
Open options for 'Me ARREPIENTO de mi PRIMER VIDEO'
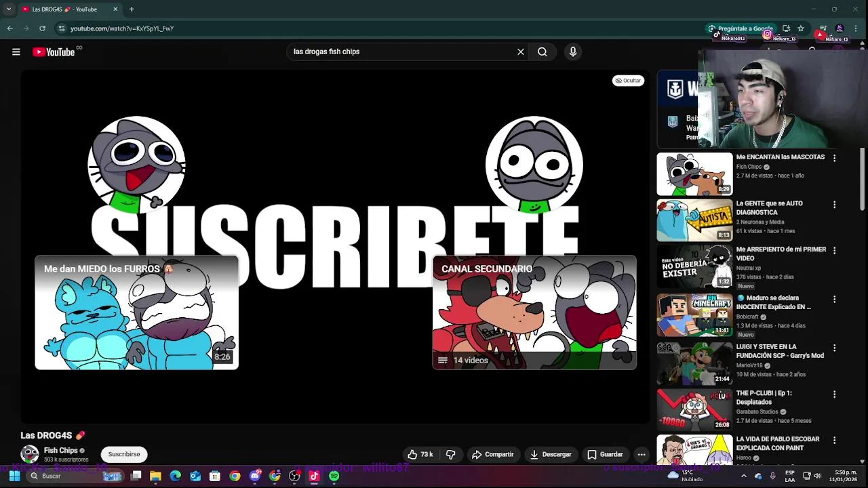click(x=834, y=250)
